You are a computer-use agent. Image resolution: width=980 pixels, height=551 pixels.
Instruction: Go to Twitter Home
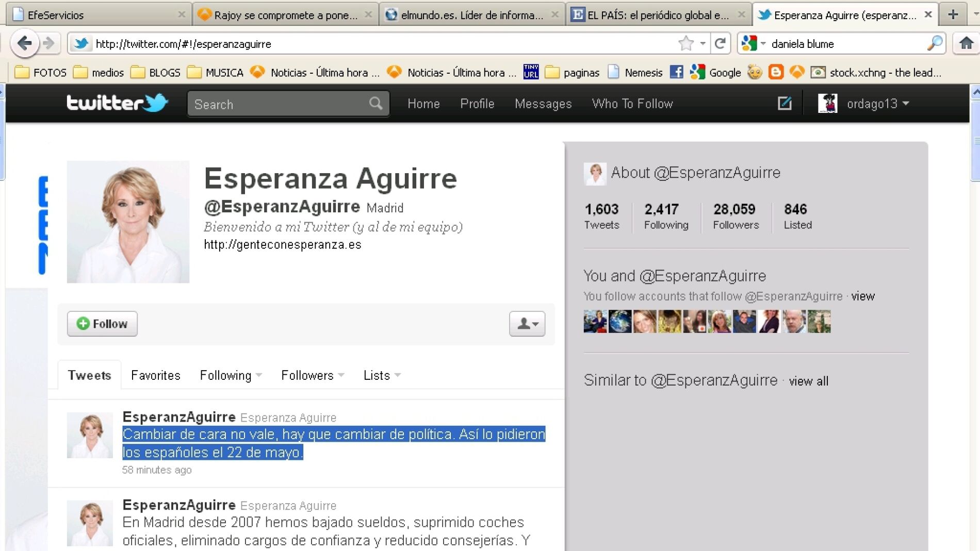(423, 104)
